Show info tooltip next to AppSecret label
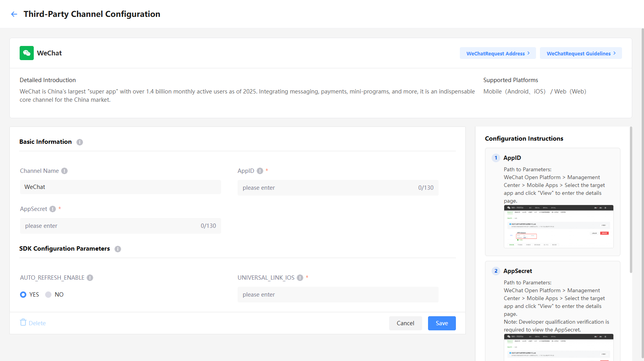 (x=53, y=209)
